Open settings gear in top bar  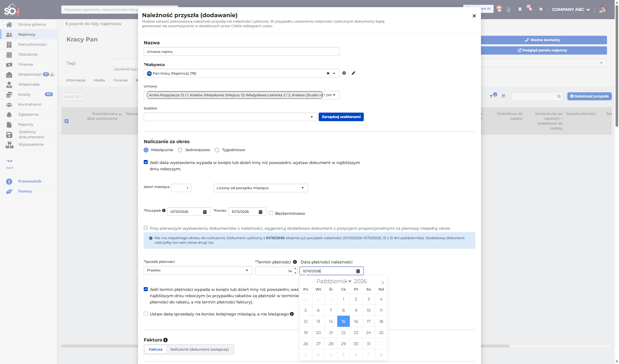pyautogui.click(x=541, y=9)
